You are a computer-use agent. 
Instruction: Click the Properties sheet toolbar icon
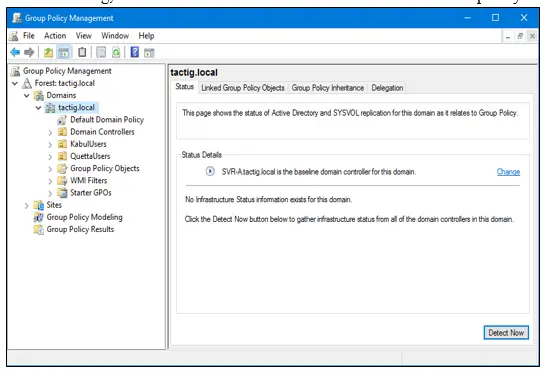[x=101, y=53]
